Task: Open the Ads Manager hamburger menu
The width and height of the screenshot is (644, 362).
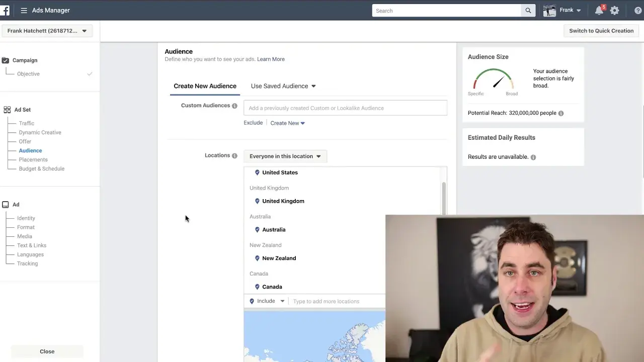Action: (24, 11)
